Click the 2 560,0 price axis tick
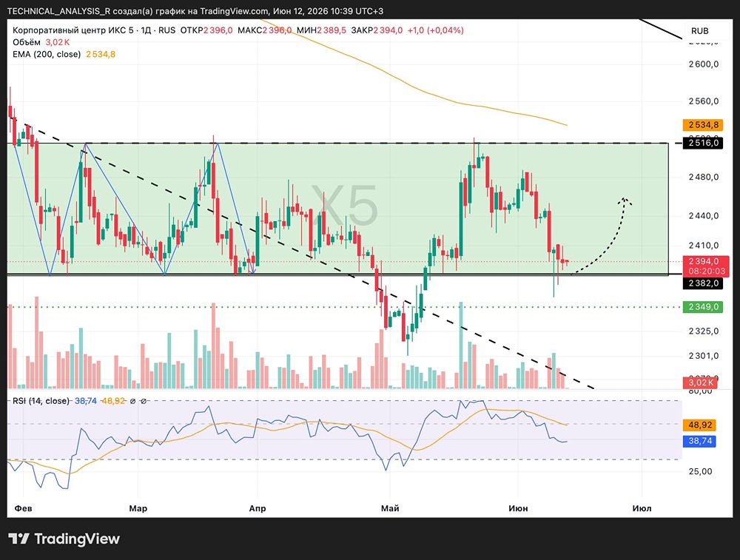740x560 pixels. (x=703, y=101)
